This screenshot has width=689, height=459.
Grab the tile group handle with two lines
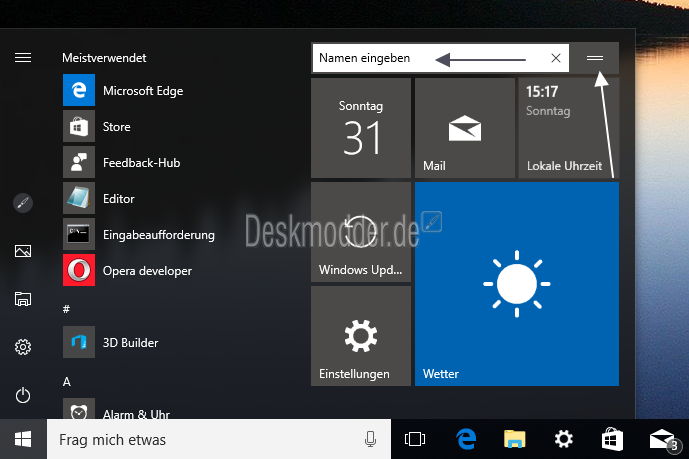595,58
